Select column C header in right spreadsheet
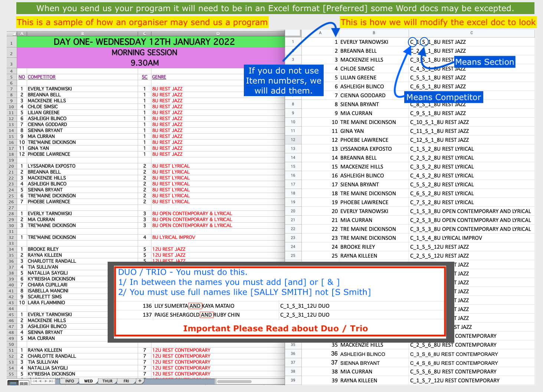The width and height of the screenshot is (543, 392). 471,33
